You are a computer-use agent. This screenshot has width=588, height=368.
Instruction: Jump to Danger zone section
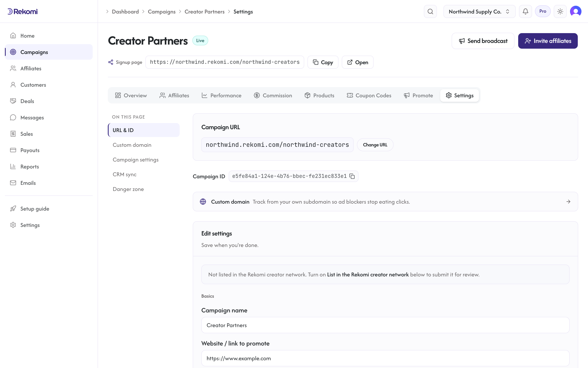(144, 189)
